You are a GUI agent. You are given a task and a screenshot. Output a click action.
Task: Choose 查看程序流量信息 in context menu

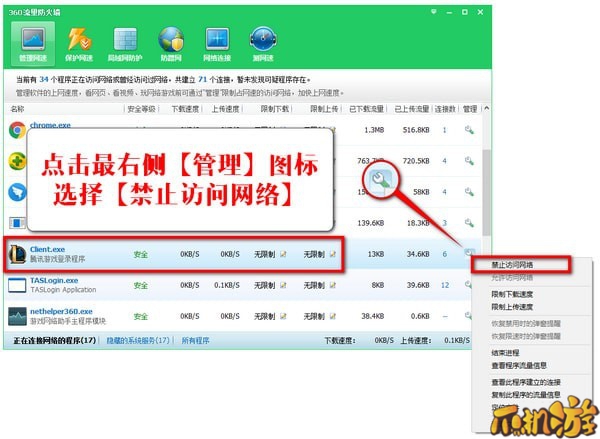click(519, 366)
